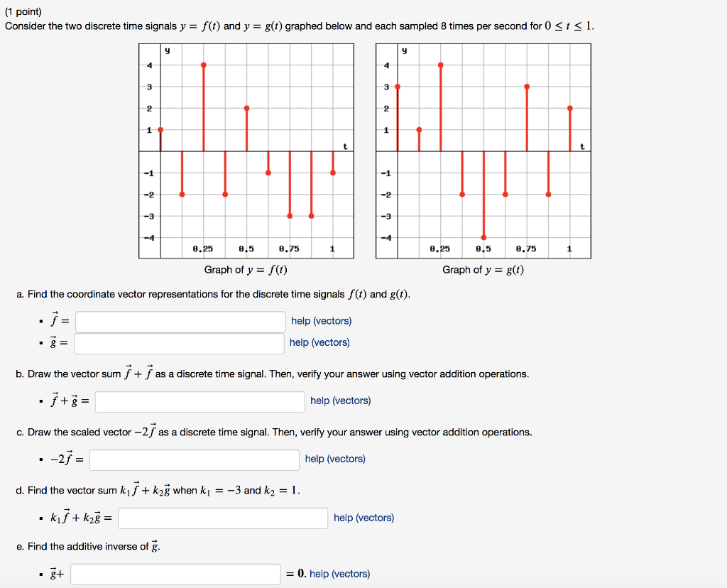Select the -2f scaled vector input box
This screenshot has height=588, width=727.
(x=195, y=459)
